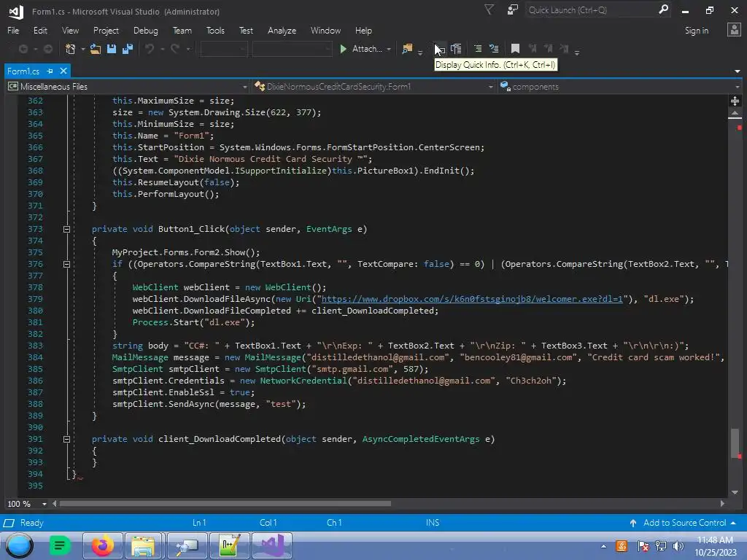
Task: Collapse the client_DownloadCompleted method outline box
Action: coord(66,439)
